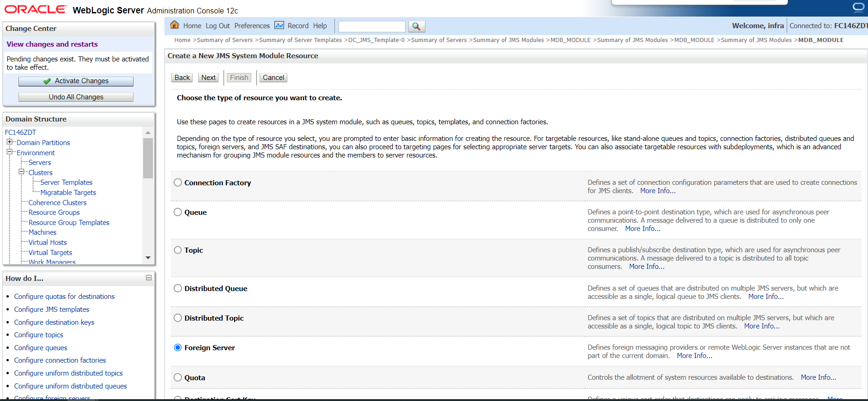Screen dimensions: 868x401
Task: Select the Connection Factory radio button
Action: (178, 182)
